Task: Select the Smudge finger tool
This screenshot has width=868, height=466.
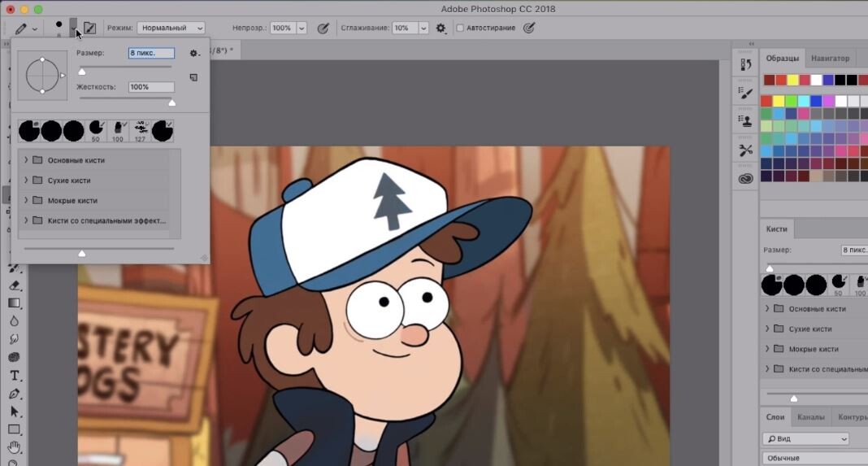Action: 15,339
